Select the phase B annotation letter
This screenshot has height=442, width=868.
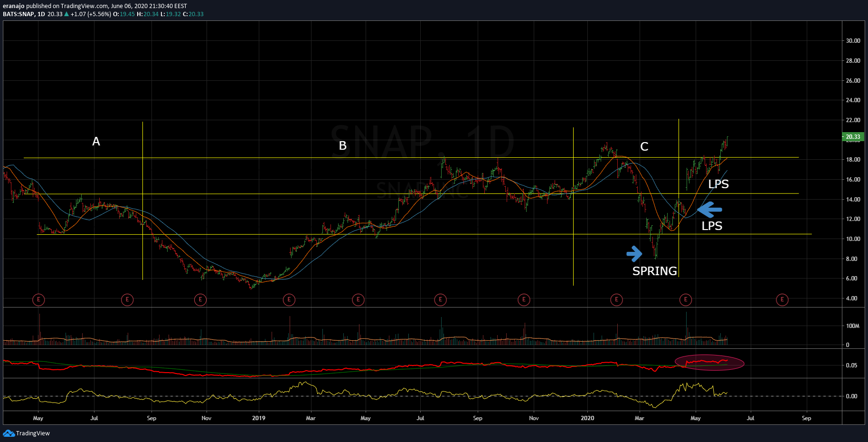tap(342, 146)
